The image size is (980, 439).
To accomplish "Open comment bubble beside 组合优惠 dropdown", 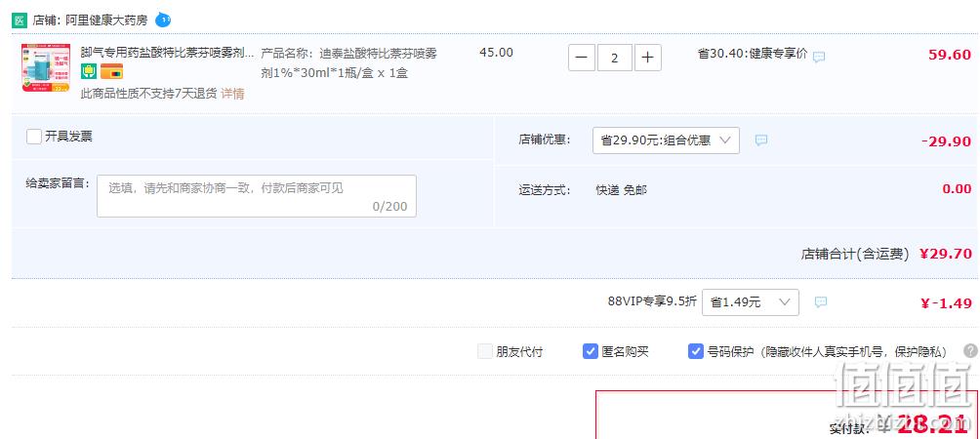I will point(761,140).
